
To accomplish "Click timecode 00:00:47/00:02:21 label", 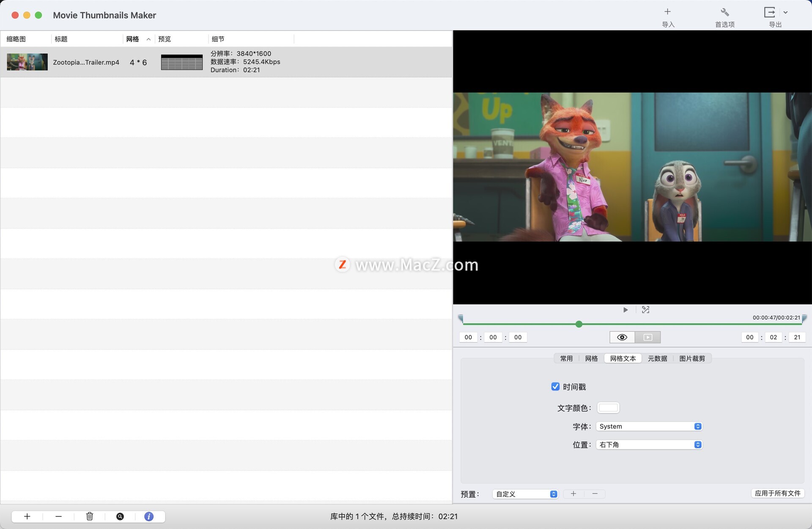I will coord(776,317).
